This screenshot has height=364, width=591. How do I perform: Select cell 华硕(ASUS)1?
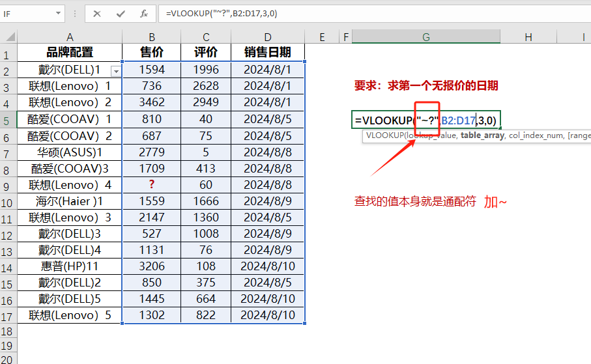(70, 152)
